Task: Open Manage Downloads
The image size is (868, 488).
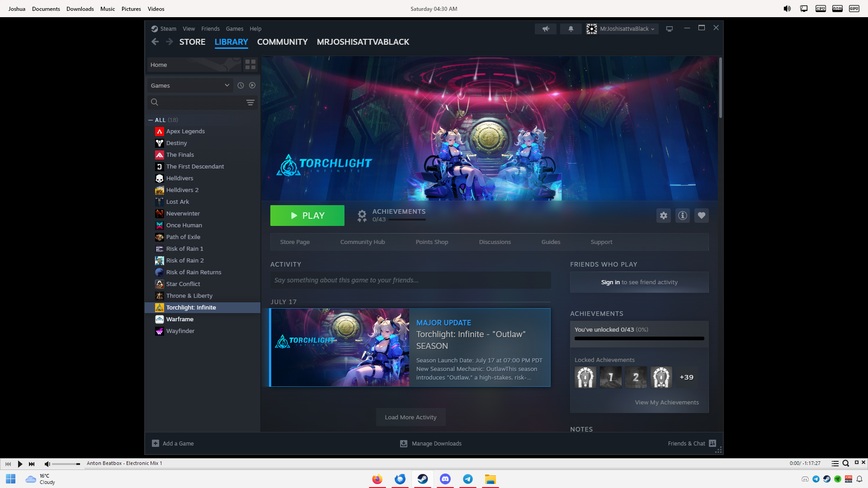Action: click(x=431, y=443)
